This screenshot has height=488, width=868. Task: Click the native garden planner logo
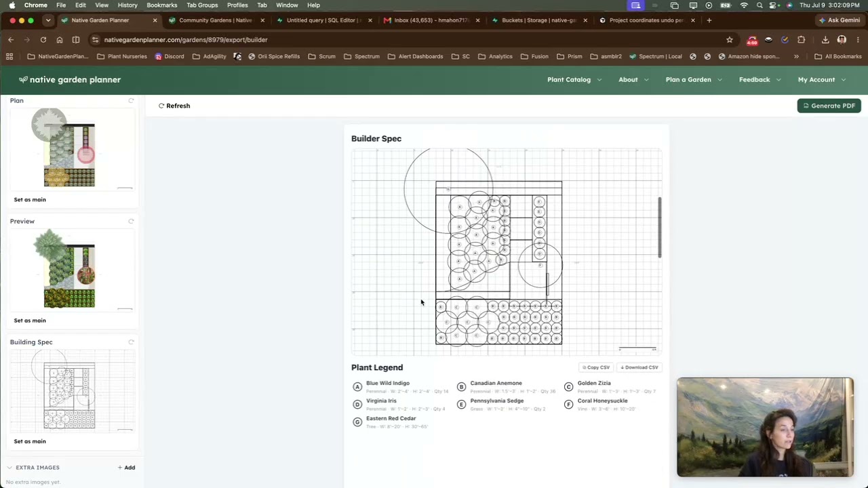click(70, 80)
